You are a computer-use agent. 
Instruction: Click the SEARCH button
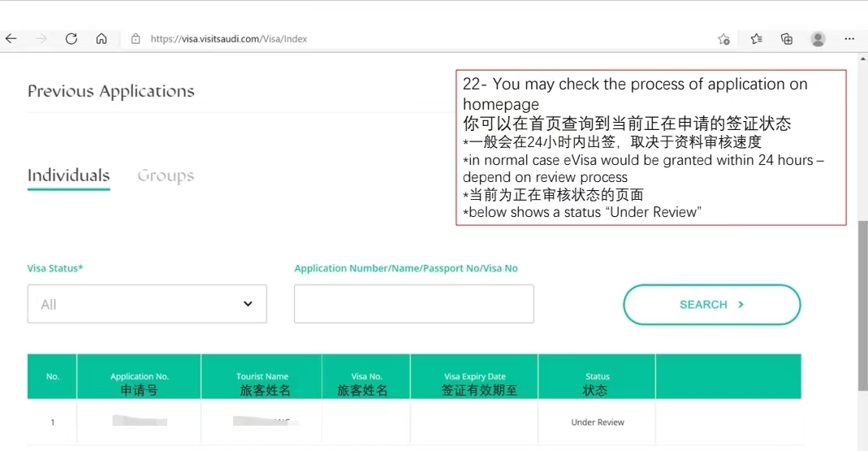click(712, 304)
